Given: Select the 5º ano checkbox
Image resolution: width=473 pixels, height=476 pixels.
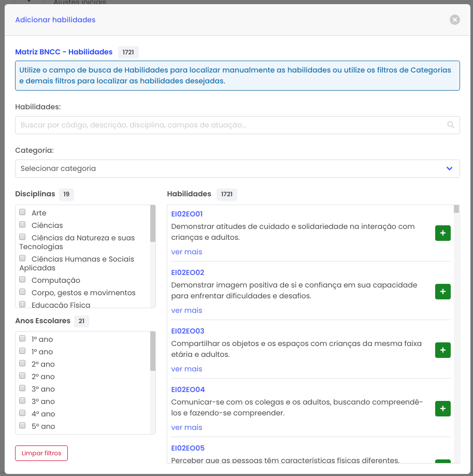Looking at the screenshot, I should coord(22,425).
